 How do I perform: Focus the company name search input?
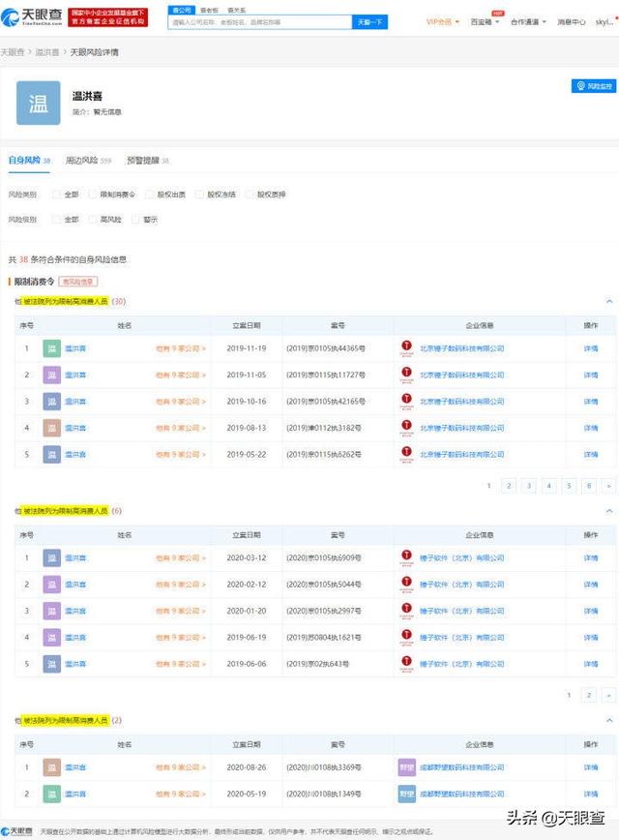(260, 22)
